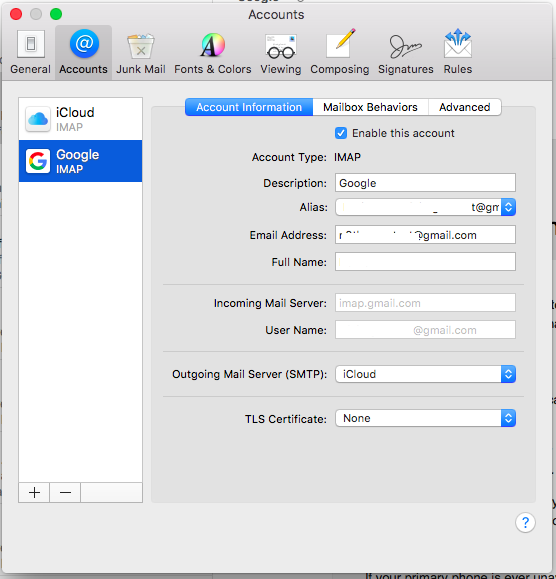Open Outgoing Mail Server dropdown
The height and width of the screenshot is (579, 556).
[x=425, y=374]
